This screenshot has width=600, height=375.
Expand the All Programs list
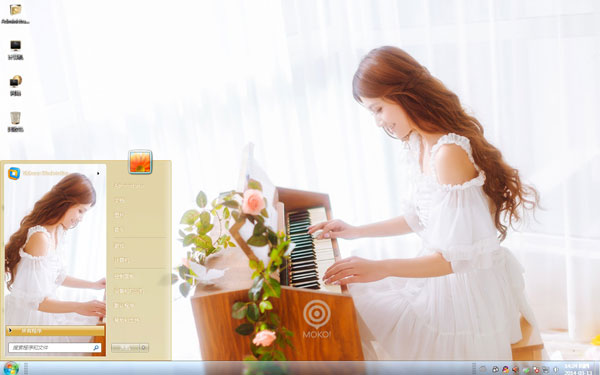pos(55,331)
